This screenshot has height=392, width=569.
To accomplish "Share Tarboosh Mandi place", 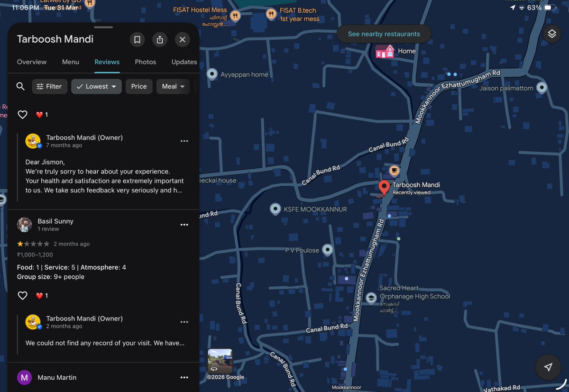I will pyautogui.click(x=160, y=39).
